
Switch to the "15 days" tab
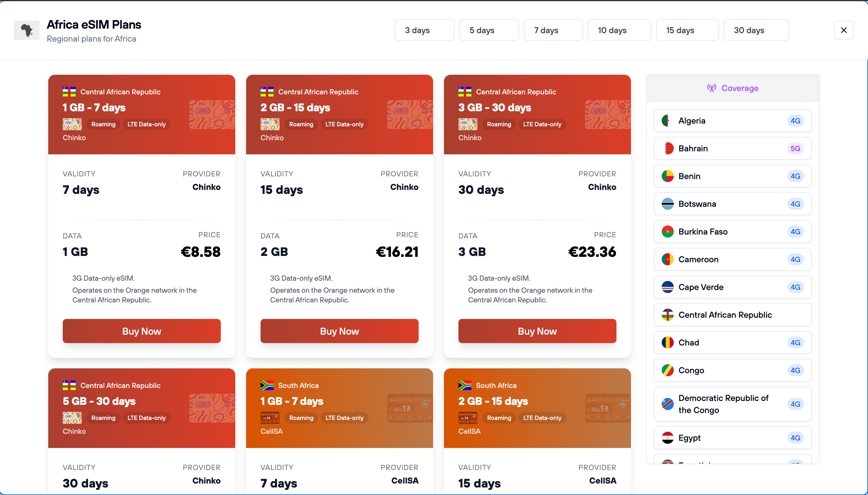[x=687, y=30]
